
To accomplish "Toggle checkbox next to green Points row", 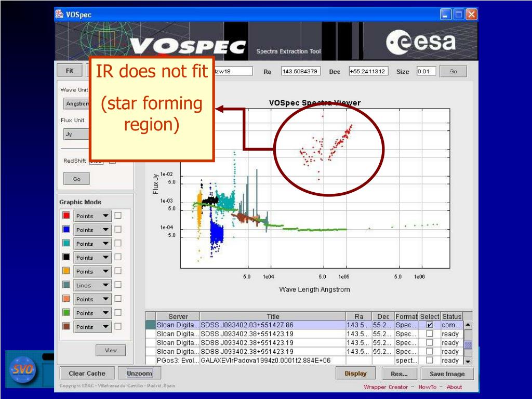I will 118,312.
